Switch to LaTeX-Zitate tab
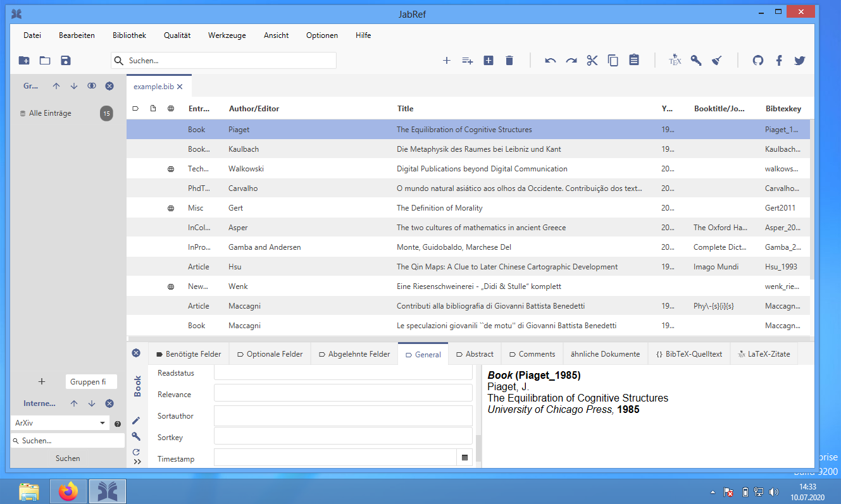This screenshot has width=841, height=504. point(764,354)
